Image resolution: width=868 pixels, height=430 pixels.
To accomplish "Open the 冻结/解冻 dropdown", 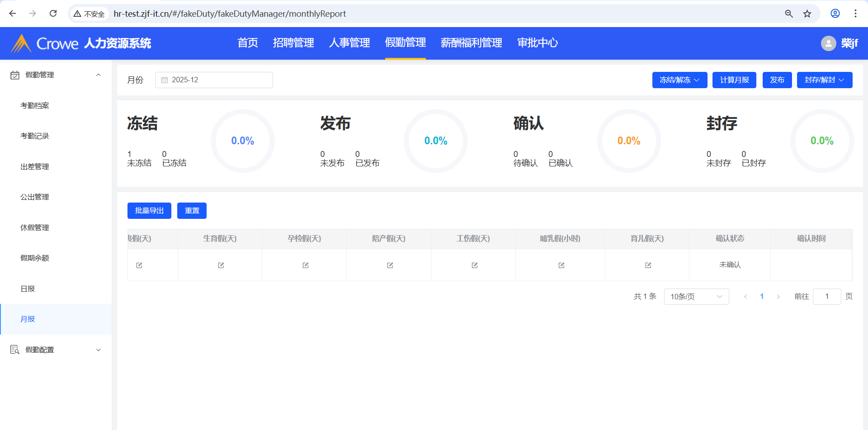I will (679, 80).
